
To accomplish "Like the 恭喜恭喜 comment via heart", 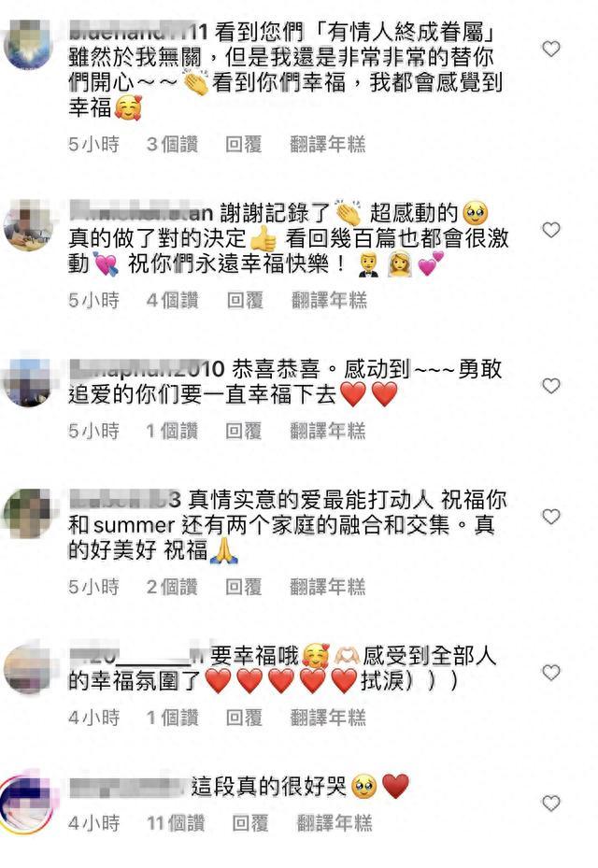I will point(551,386).
